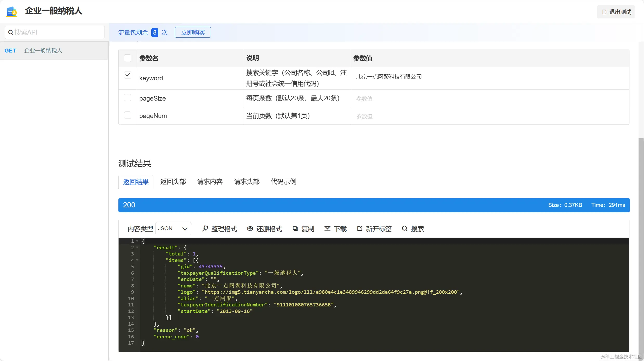This screenshot has height=361, width=644.
Task: Copy the JSON result via 复制 icon
Action: (x=295, y=228)
